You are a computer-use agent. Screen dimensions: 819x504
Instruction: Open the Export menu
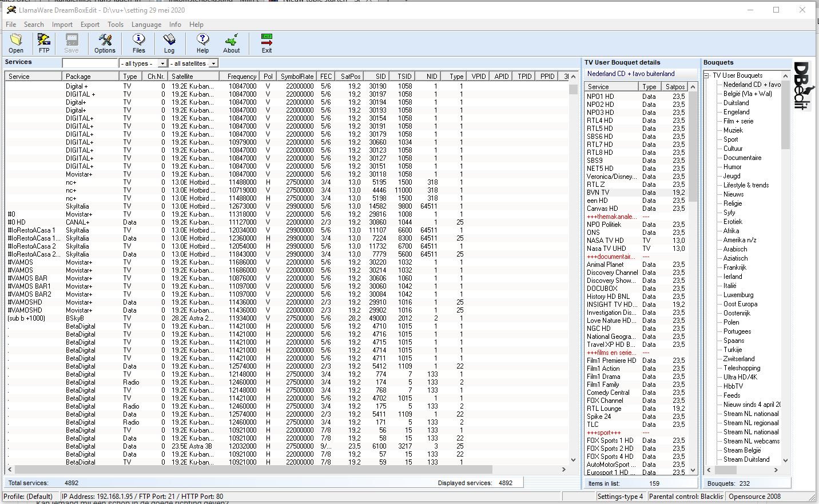click(x=90, y=25)
